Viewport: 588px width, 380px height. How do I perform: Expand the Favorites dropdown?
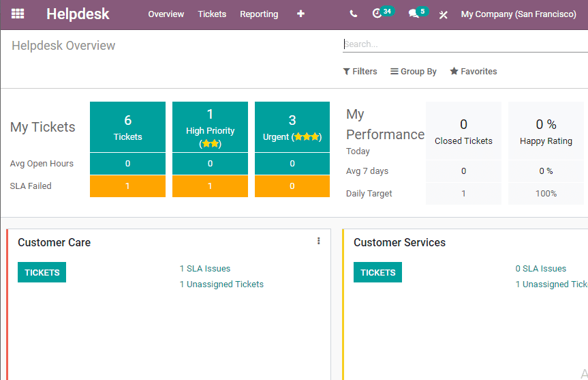tap(474, 72)
